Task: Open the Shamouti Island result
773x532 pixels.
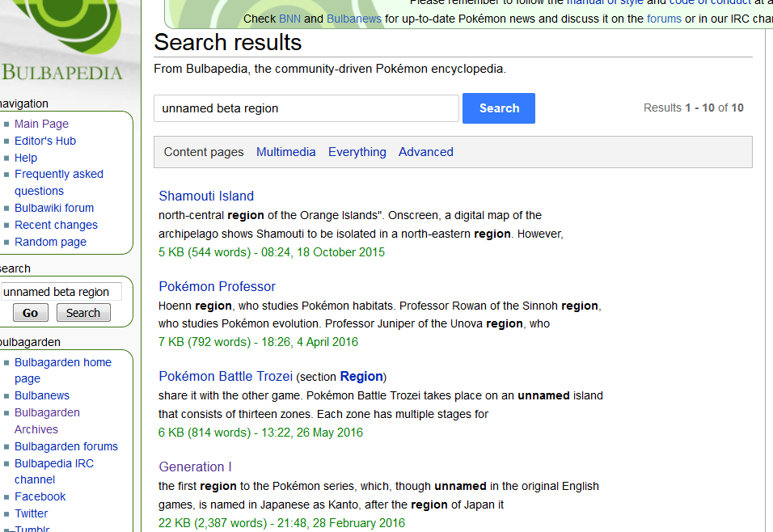Action: point(206,196)
